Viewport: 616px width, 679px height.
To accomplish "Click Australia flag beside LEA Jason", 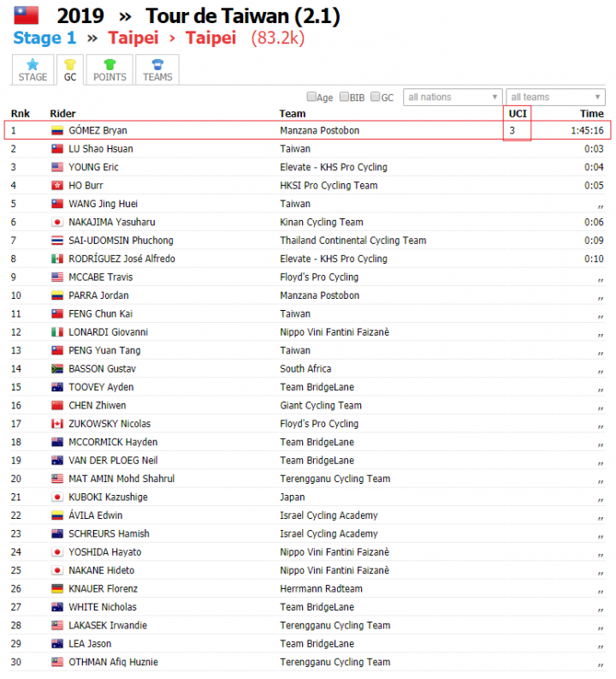I will click(57, 644).
